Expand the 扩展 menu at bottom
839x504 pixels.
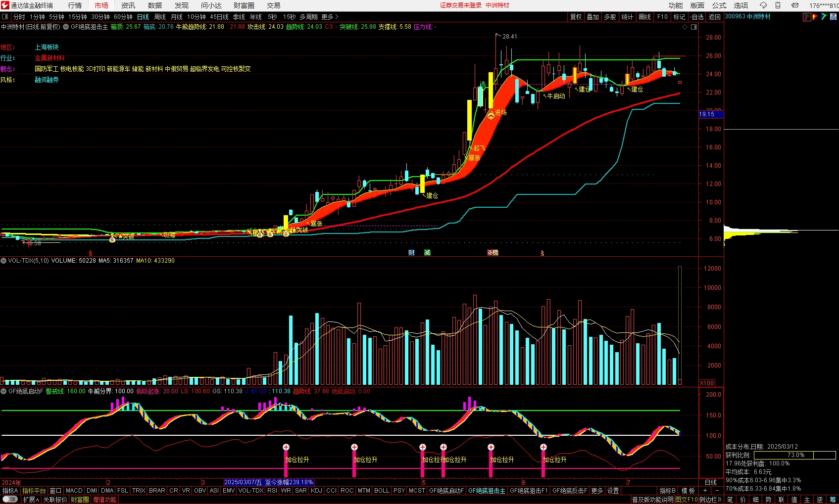click(x=31, y=500)
